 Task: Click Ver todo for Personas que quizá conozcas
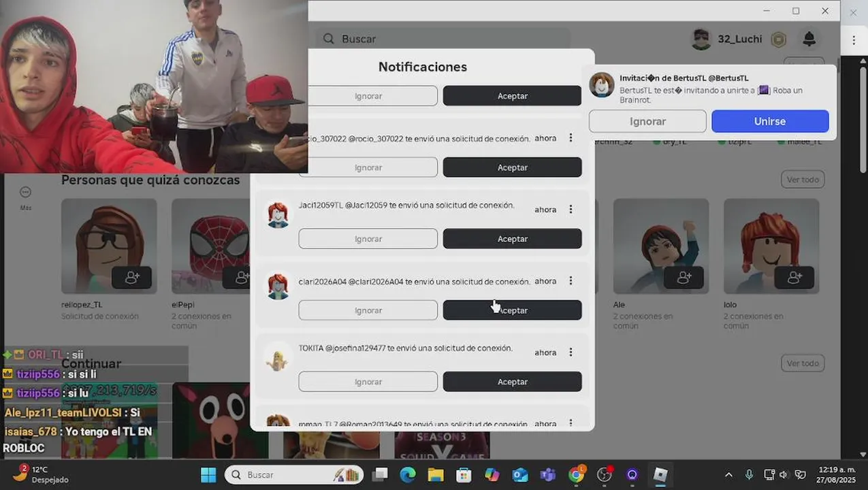[803, 180]
